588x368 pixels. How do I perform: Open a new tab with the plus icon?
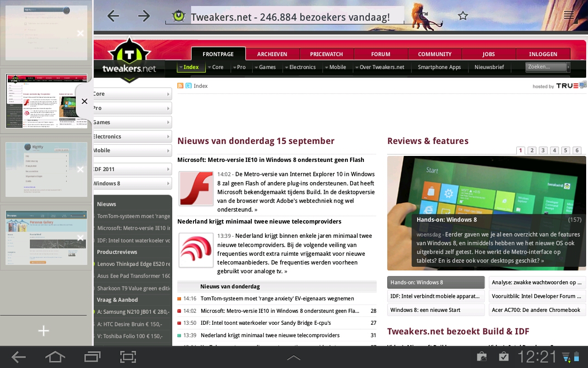click(44, 331)
